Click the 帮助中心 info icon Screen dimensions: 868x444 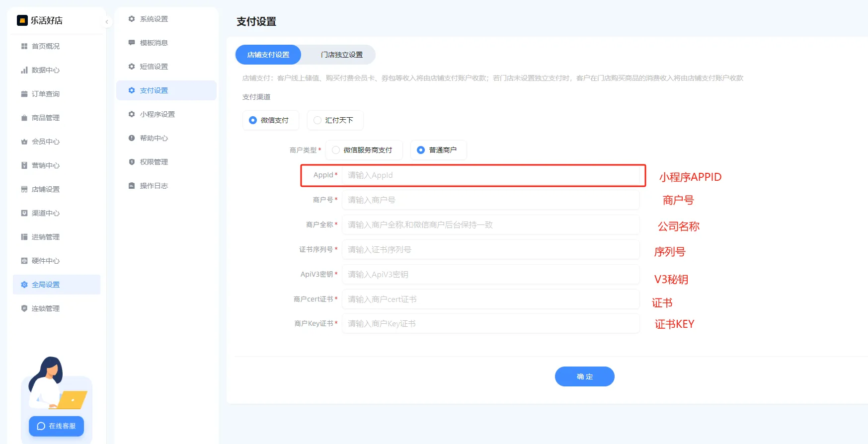click(x=132, y=138)
